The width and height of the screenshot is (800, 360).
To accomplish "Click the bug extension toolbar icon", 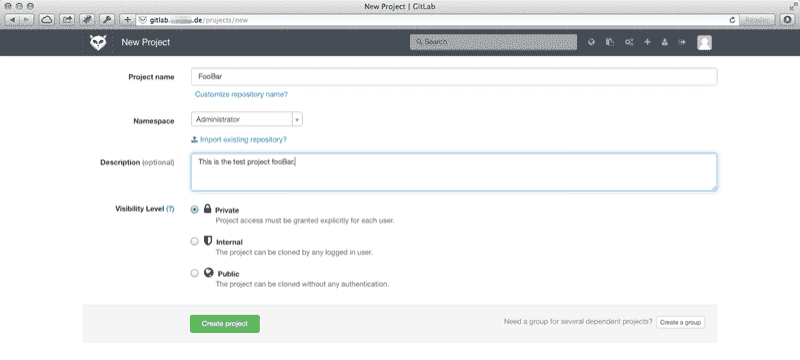I will pyautogui.click(x=87, y=20).
